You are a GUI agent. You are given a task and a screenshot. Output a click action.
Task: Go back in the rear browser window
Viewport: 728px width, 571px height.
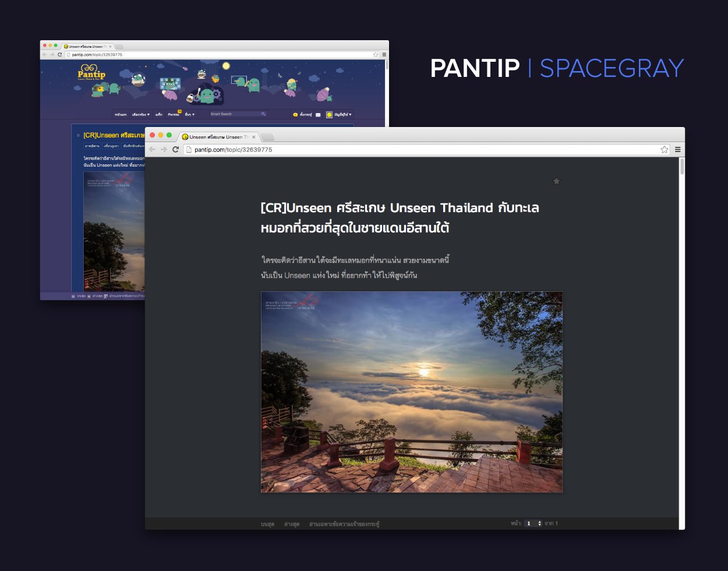tap(45, 54)
